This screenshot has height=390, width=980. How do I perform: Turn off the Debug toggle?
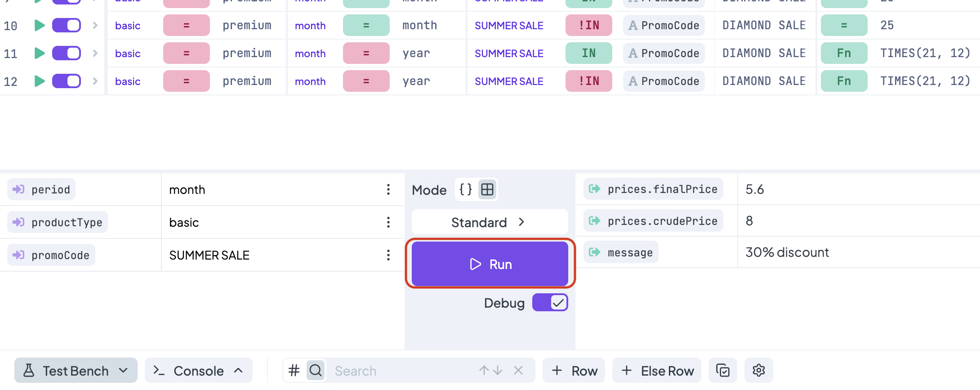[x=550, y=303]
